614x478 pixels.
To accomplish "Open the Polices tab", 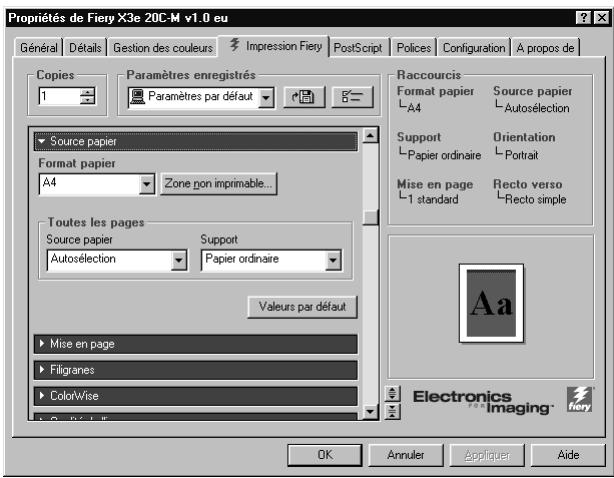I will pyautogui.click(x=414, y=48).
